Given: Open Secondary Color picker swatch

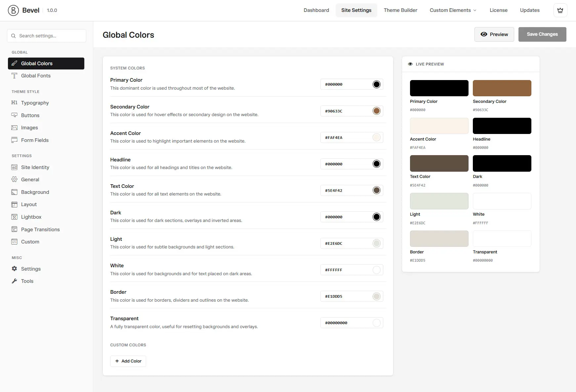Looking at the screenshot, I should tap(377, 111).
